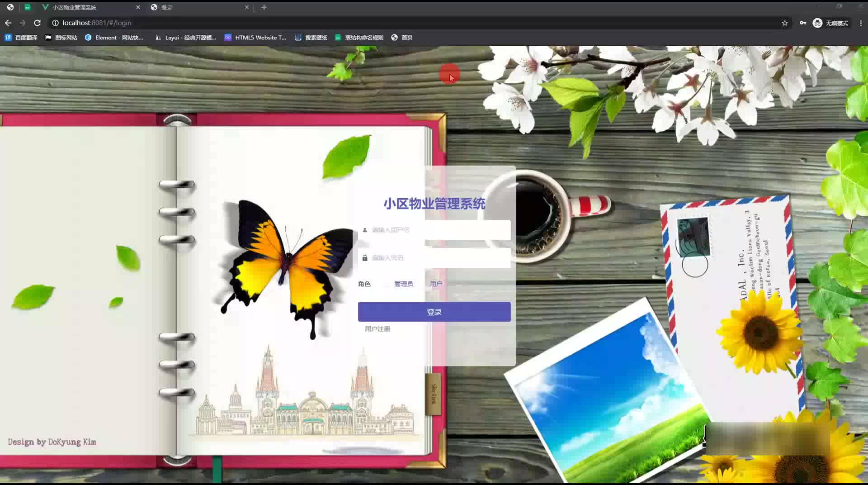Bookmark this page with the star icon
This screenshot has width=868, height=485.
(785, 23)
